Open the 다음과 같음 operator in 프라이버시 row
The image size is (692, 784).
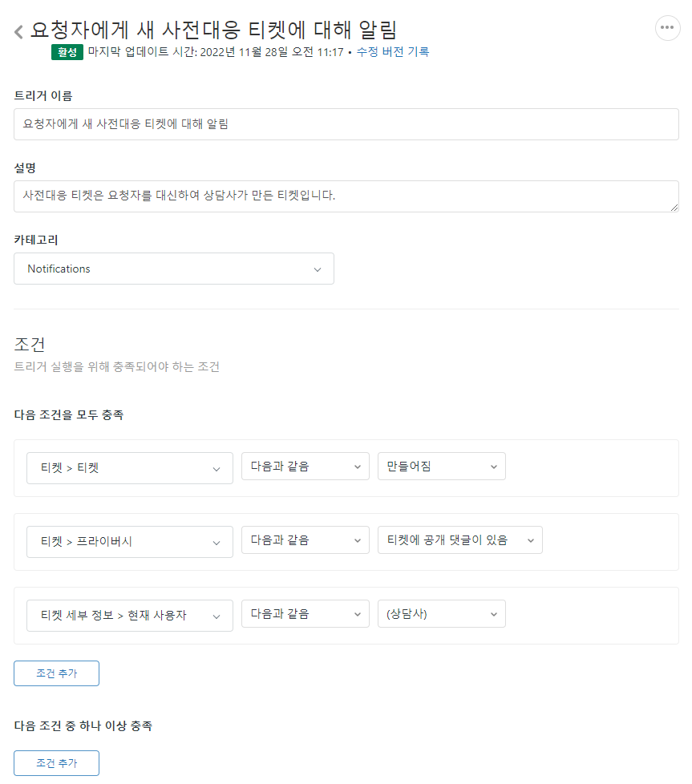point(305,540)
